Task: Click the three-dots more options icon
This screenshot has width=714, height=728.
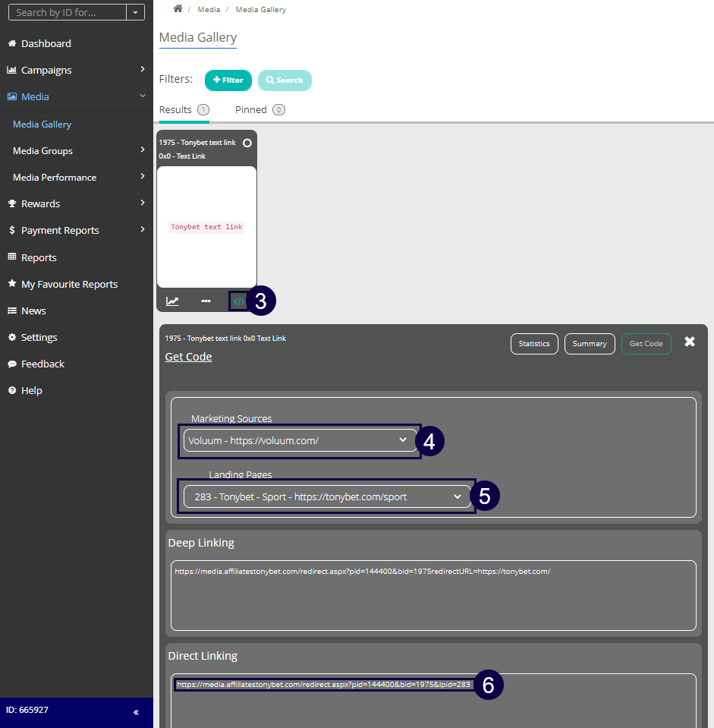Action: [206, 301]
